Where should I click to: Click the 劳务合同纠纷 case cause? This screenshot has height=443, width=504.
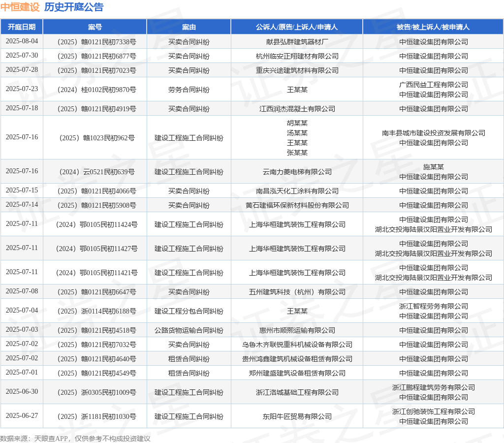point(189,90)
